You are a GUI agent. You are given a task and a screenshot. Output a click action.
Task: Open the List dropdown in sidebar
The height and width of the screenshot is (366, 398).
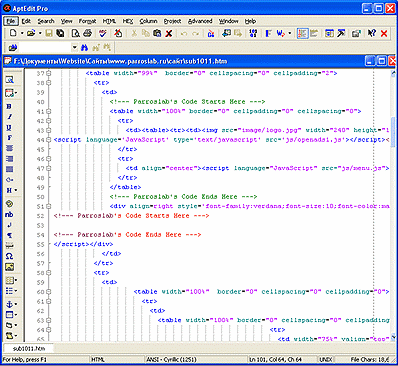16,291
